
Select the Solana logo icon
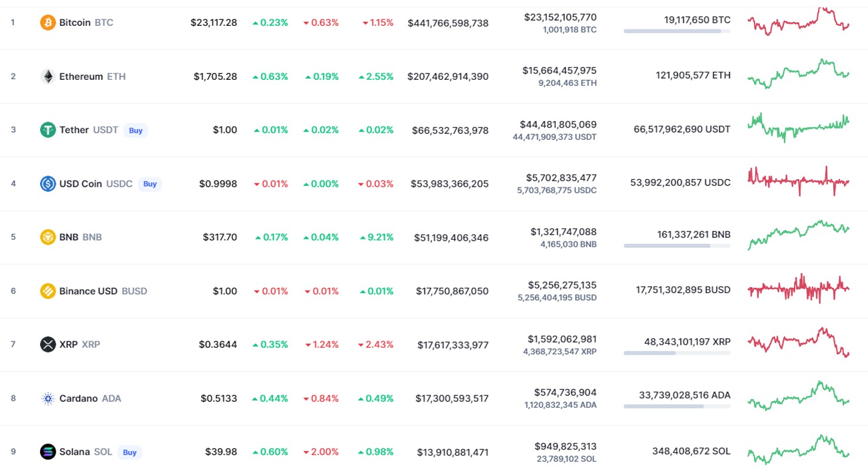click(48, 452)
